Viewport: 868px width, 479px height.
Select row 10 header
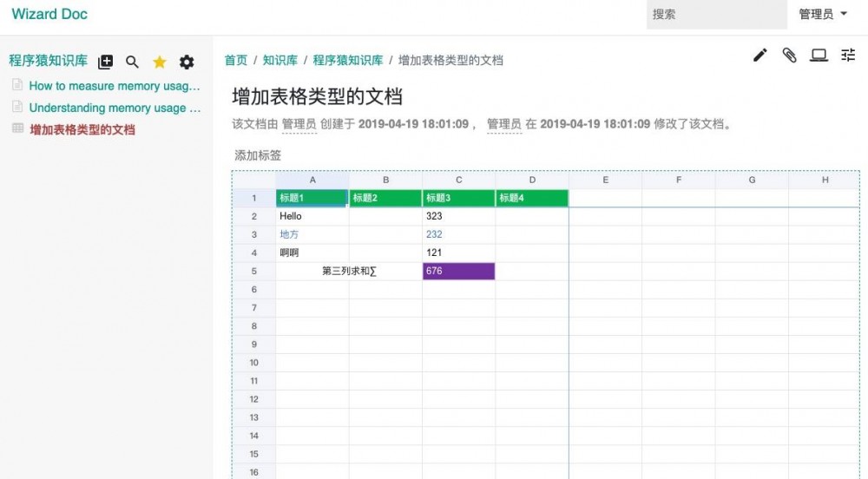253,363
